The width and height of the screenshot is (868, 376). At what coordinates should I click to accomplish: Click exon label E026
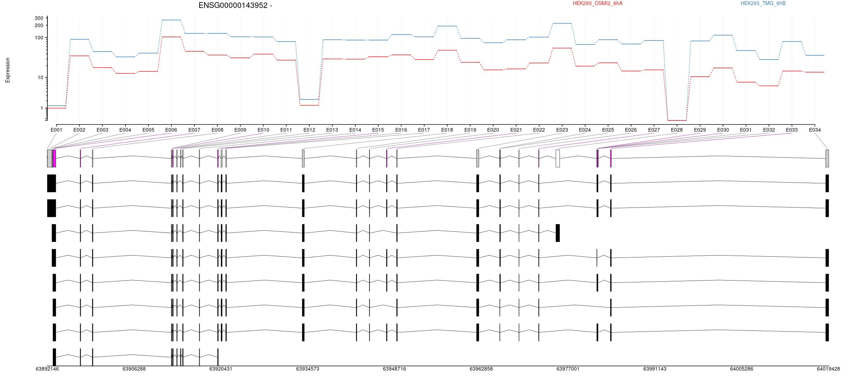click(631, 130)
